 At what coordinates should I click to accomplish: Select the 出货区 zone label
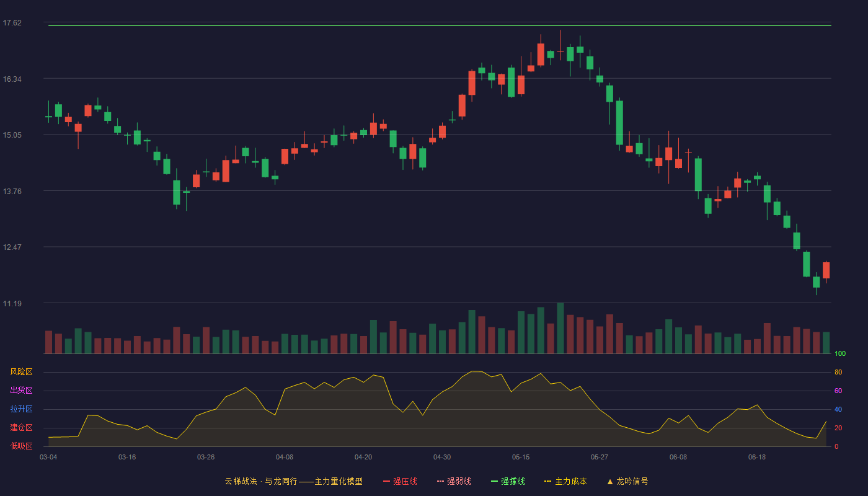(21, 391)
